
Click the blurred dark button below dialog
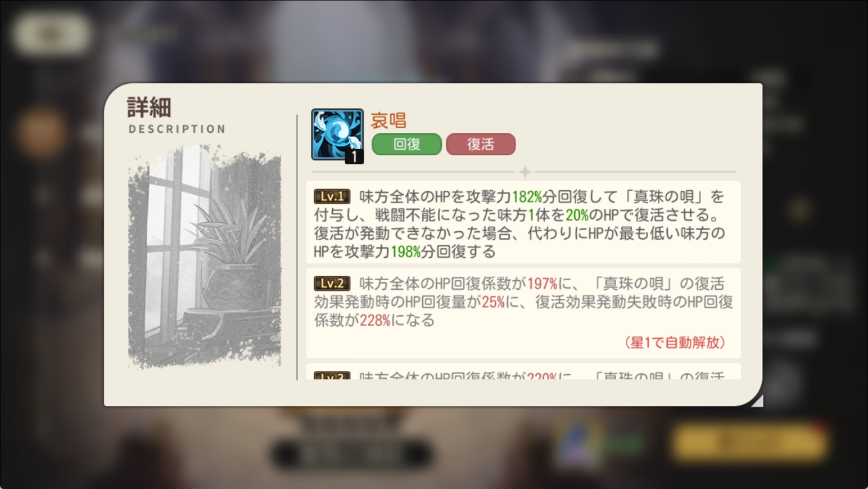coord(351,454)
